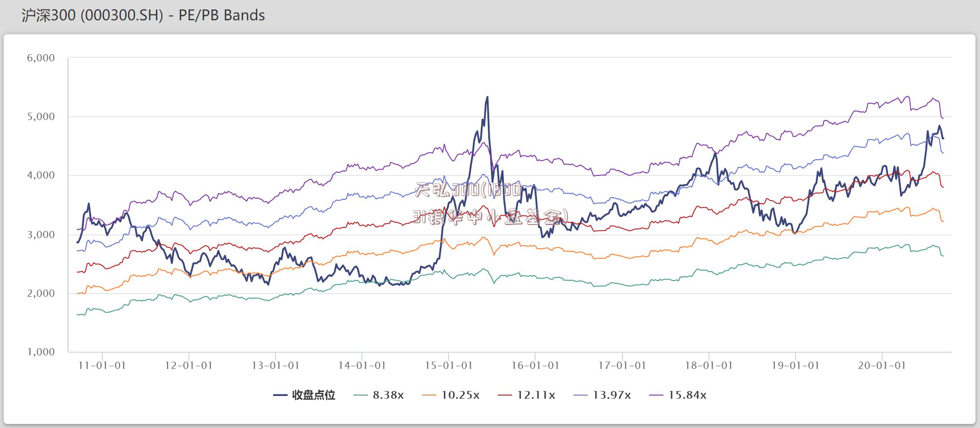Toggle the 15.84x legend series
This screenshot has height=428, width=980.
(x=678, y=395)
